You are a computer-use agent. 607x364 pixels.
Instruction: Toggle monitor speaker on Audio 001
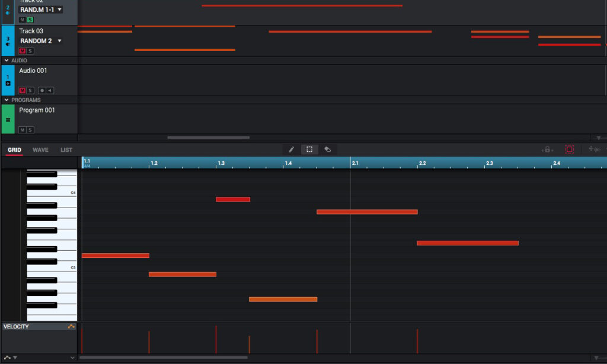click(50, 91)
